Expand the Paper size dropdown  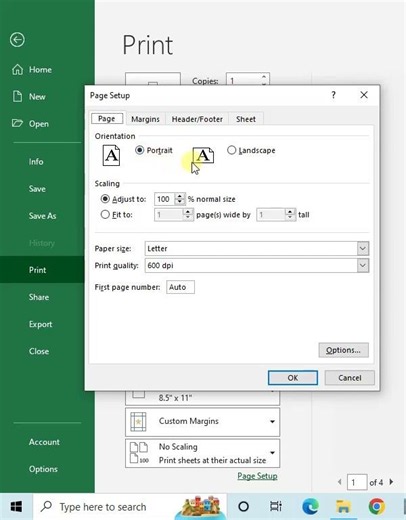[363, 248]
